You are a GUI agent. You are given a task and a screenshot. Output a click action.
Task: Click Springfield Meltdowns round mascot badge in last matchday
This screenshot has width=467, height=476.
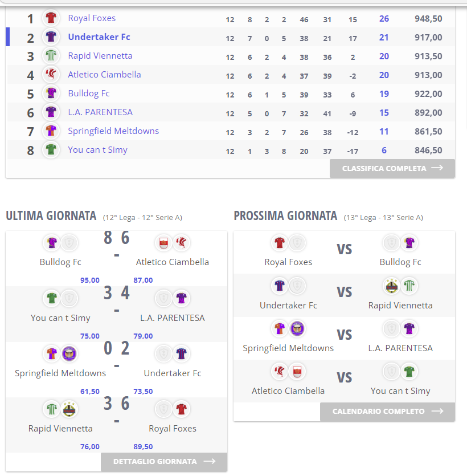(x=69, y=353)
